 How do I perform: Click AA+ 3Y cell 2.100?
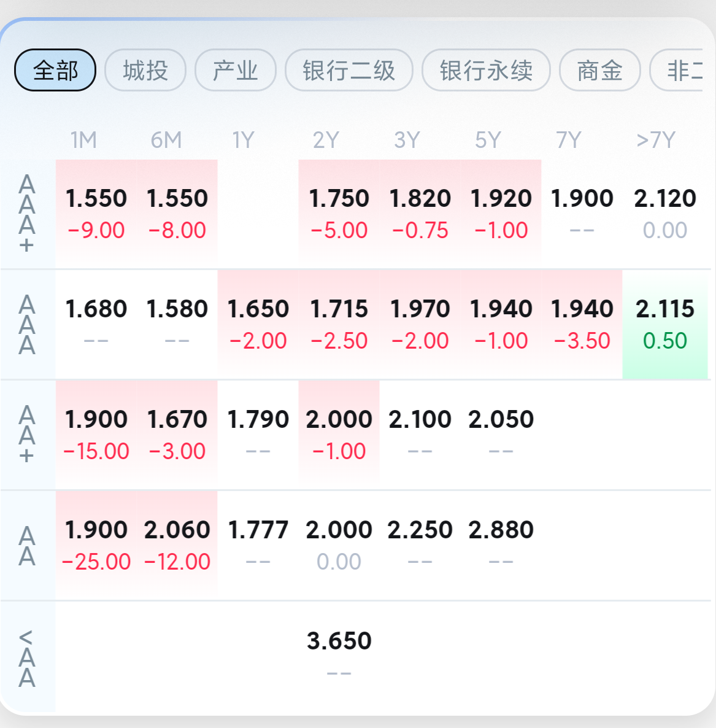click(x=420, y=435)
